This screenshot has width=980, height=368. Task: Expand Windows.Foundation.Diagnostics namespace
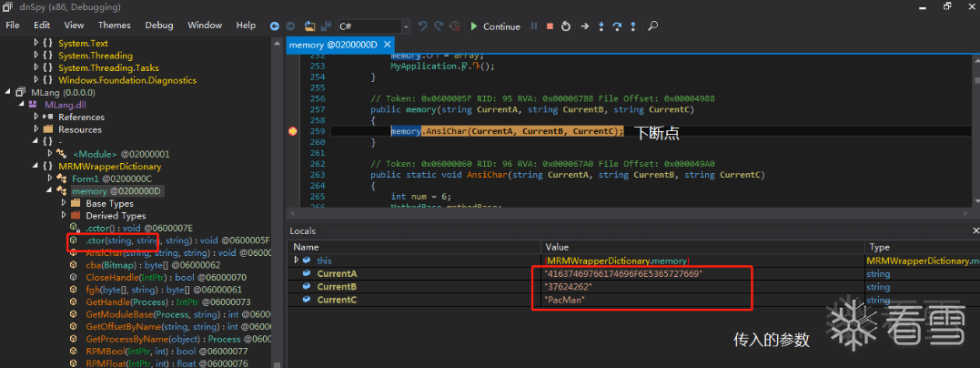coord(36,80)
